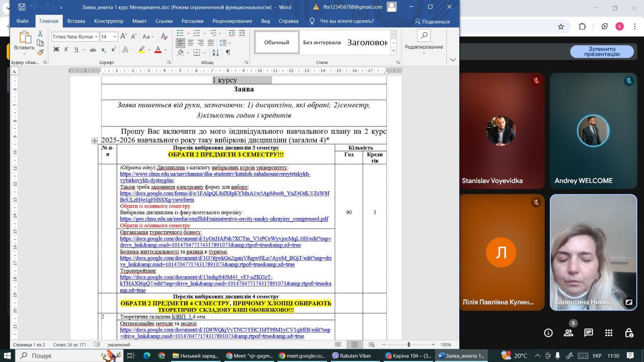Image resolution: width=644 pixels, height=362 pixels.
Task: Show paragraph marks with the pilcrow icon
Action: tap(228, 52)
